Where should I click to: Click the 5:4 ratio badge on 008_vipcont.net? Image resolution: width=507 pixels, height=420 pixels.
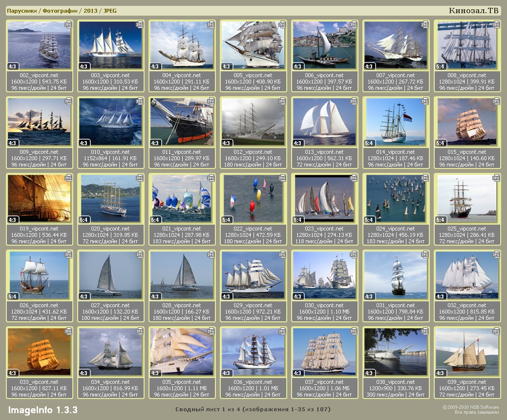tap(441, 66)
